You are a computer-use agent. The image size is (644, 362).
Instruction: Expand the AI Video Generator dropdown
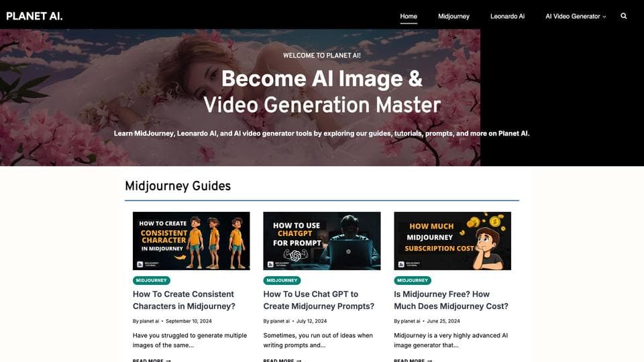click(x=576, y=16)
